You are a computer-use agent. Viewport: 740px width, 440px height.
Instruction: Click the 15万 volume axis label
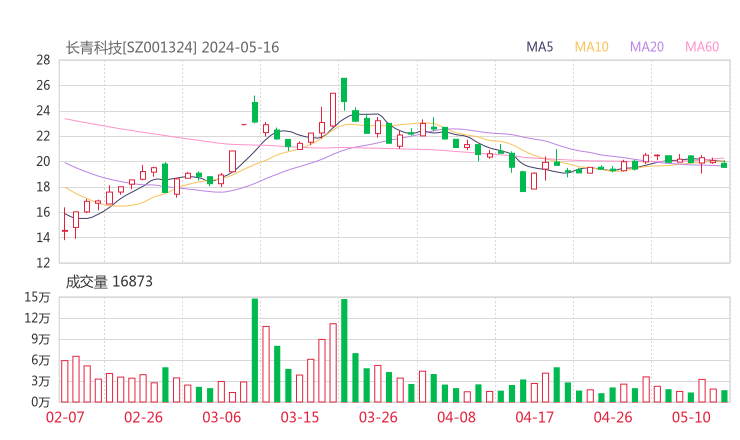(37, 297)
